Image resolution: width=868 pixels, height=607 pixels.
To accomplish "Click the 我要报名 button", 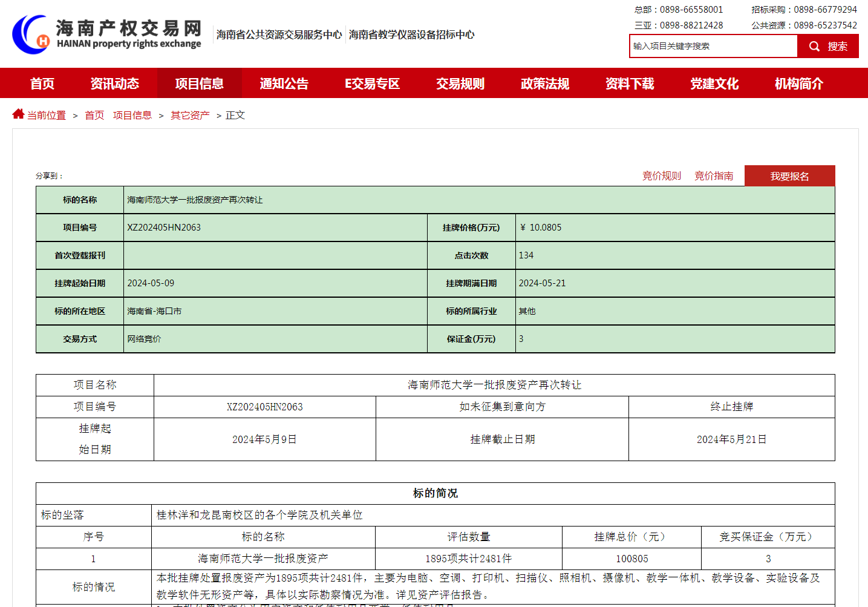I will [x=790, y=176].
